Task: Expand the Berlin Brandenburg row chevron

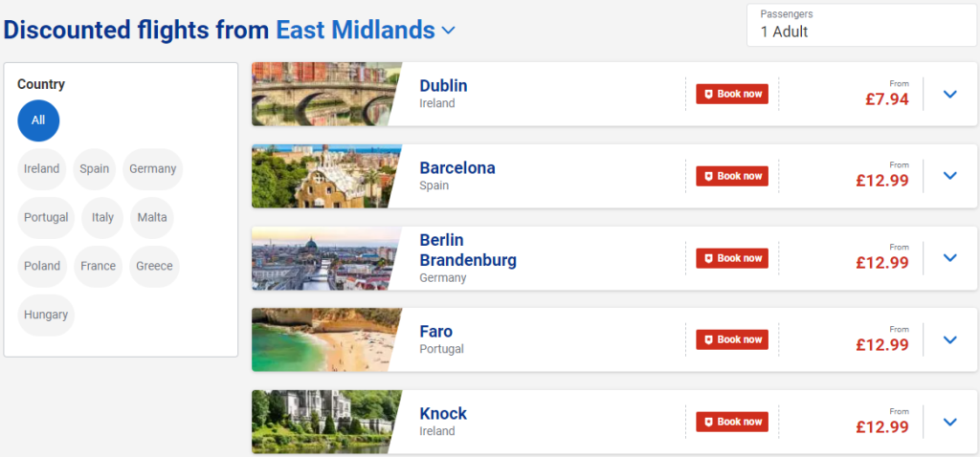Action: (x=949, y=258)
